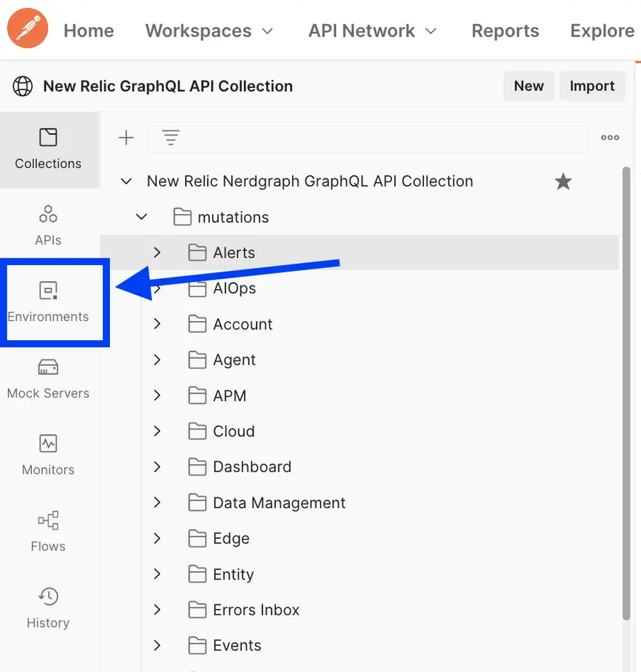Viewport: 641px width, 672px height.
Task: Open the Environments sidebar panel
Action: click(48, 302)
